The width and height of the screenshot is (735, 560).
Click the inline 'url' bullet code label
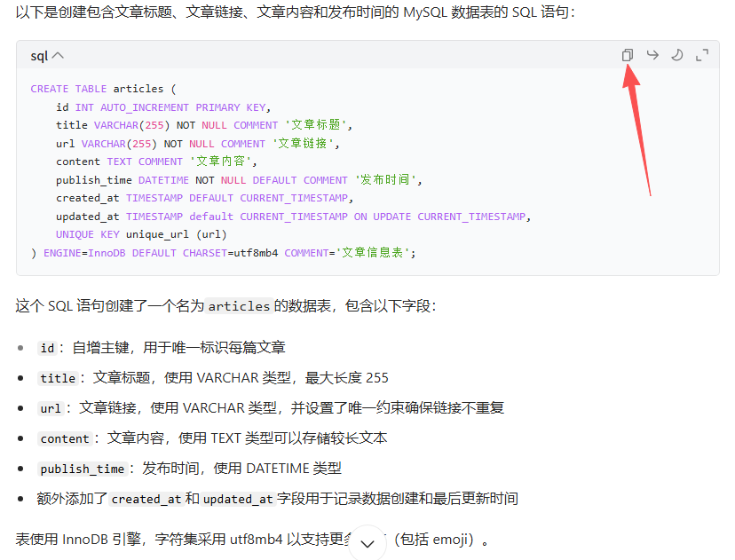(51, 408)
